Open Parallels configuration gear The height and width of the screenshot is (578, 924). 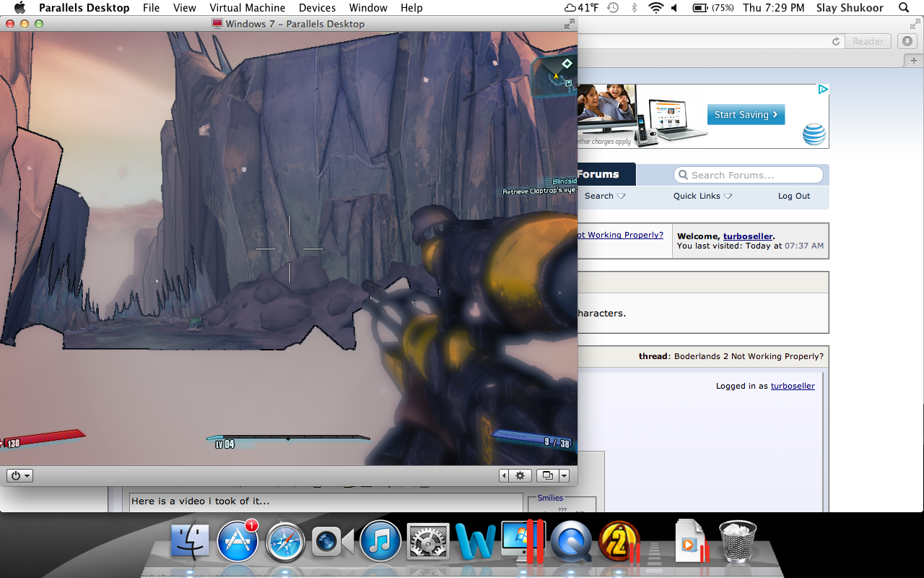point(520,475)
